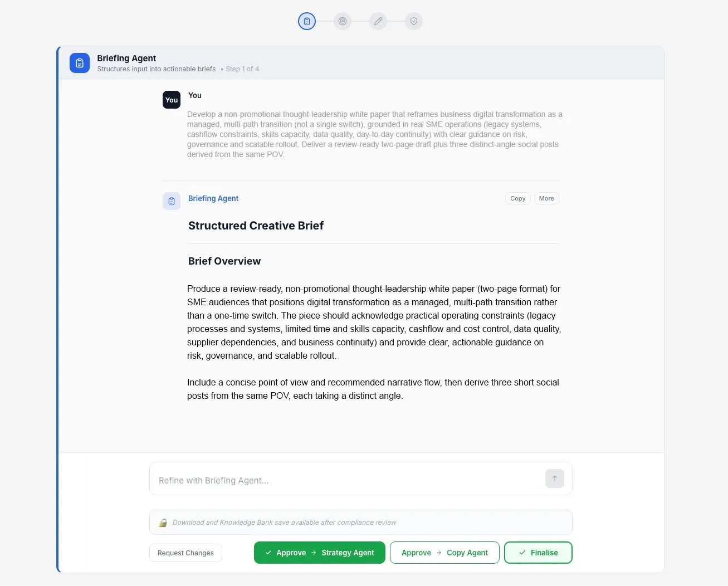Click the Briefing Agent name link
The image size is (728, 586).
(x=213, y=198)
